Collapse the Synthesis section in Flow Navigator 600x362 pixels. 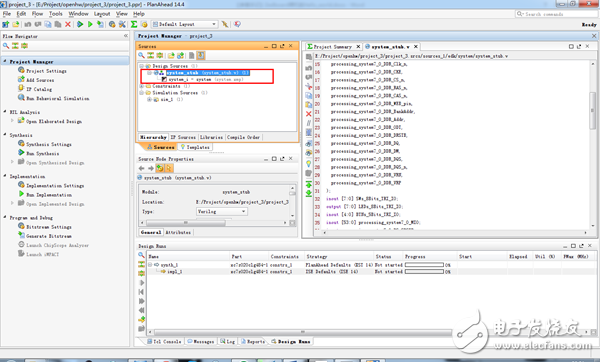[x=5, y=135]
